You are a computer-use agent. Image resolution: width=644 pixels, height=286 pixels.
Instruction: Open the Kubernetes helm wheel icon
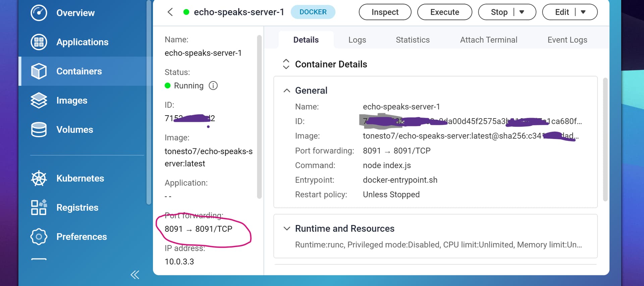point(39,178)
